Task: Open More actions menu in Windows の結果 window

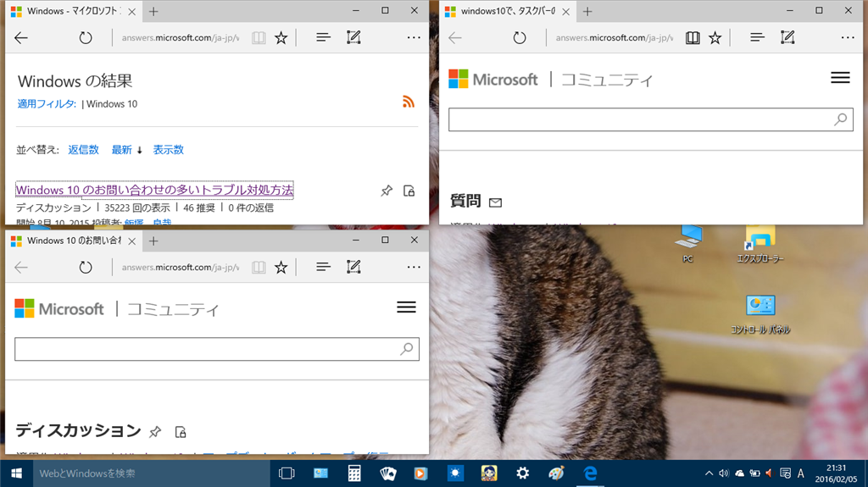Action: [414, 37]
